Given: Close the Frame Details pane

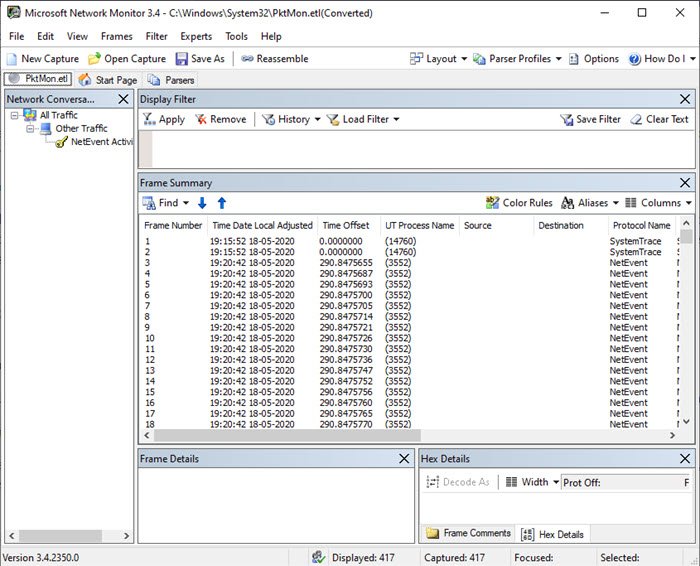Looking at the screenshot, I should (x=404, y=459).
